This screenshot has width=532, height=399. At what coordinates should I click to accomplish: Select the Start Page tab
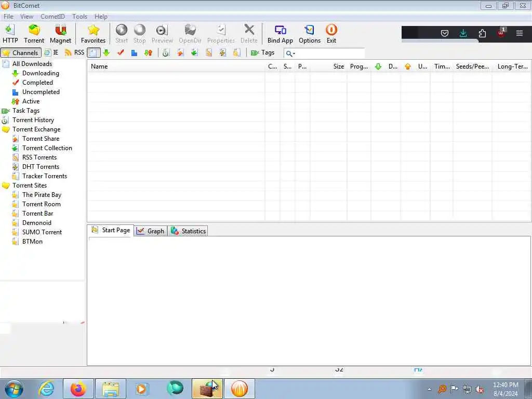tap(111, 230)
